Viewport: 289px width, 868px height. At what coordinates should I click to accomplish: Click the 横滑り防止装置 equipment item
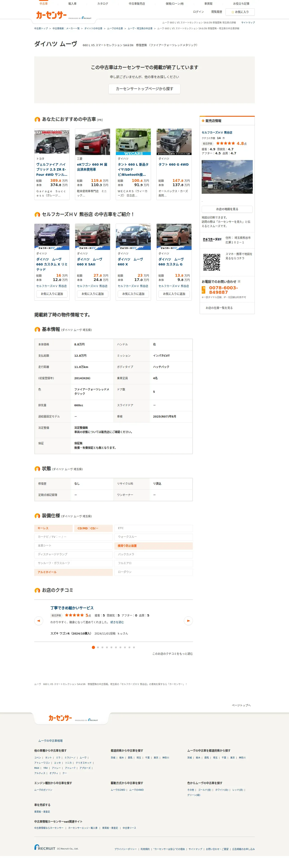pyautogui.click(x=154, y=546)
